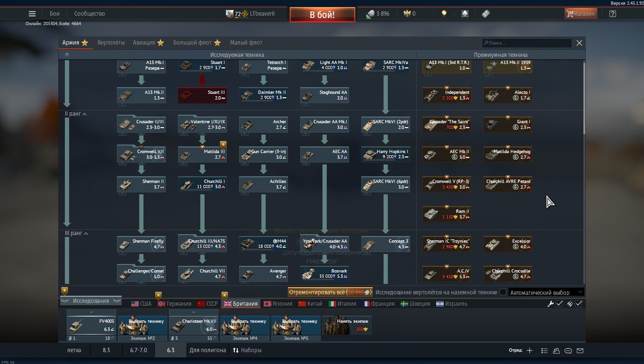Open the light bulb hints icon

(x=444, y=14)
